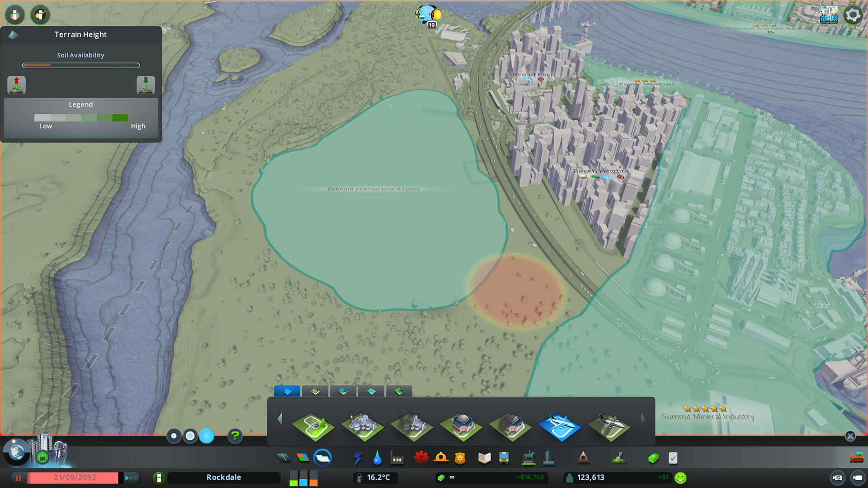Click the zoning demand RCI bars
This screenshot has height=488, width=868.
point(303,478)
